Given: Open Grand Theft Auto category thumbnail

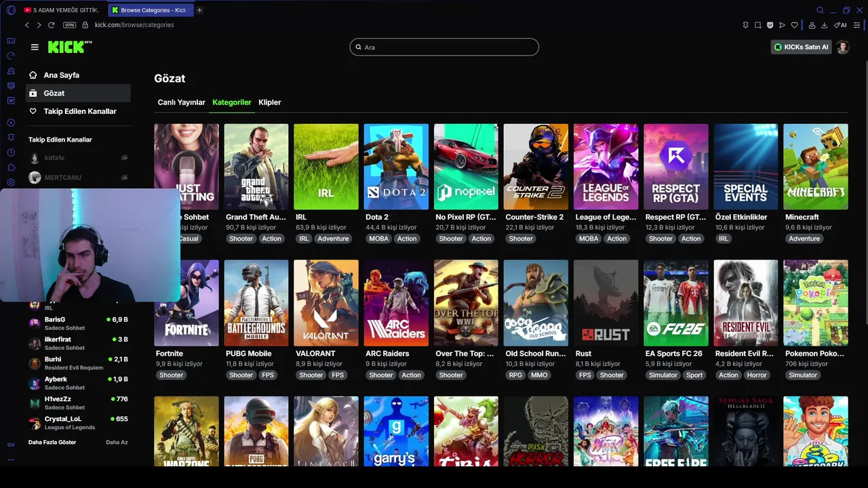Looking at the screenshot, I should 256,167.
